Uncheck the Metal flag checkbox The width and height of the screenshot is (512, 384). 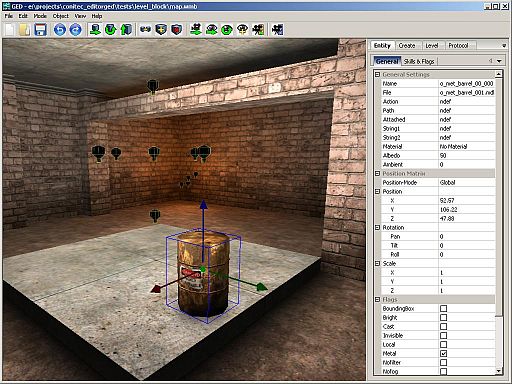(x=443, y=353)
